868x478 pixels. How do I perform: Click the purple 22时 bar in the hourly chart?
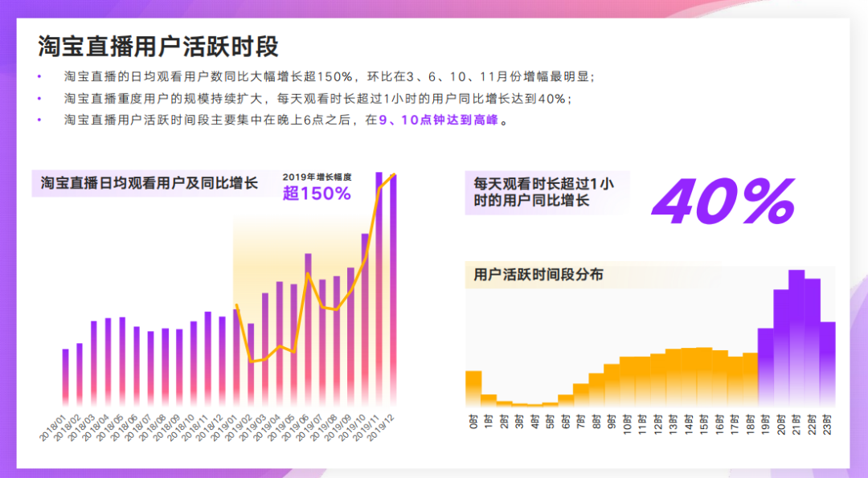click(812, 342)
